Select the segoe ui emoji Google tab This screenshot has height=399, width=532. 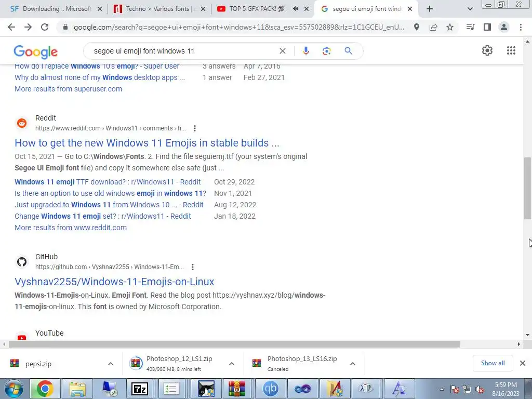click(366, 9)
